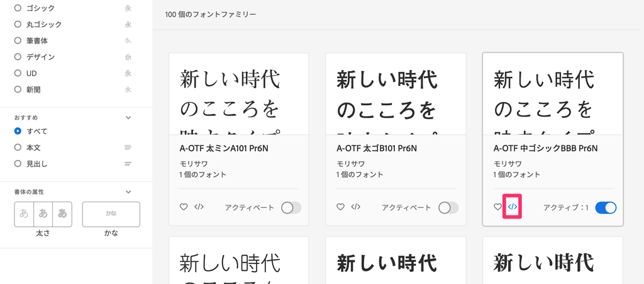This screenshot has width=644, height=284.
Task: Click モリサワ foundry under A-OTF 太ゴB101 Pr6N
Action: tap(350, 164)
